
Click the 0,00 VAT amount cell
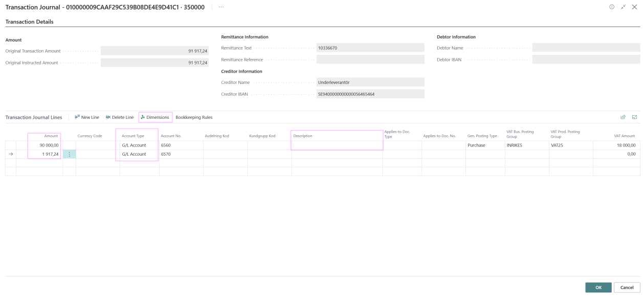(616, 154)
